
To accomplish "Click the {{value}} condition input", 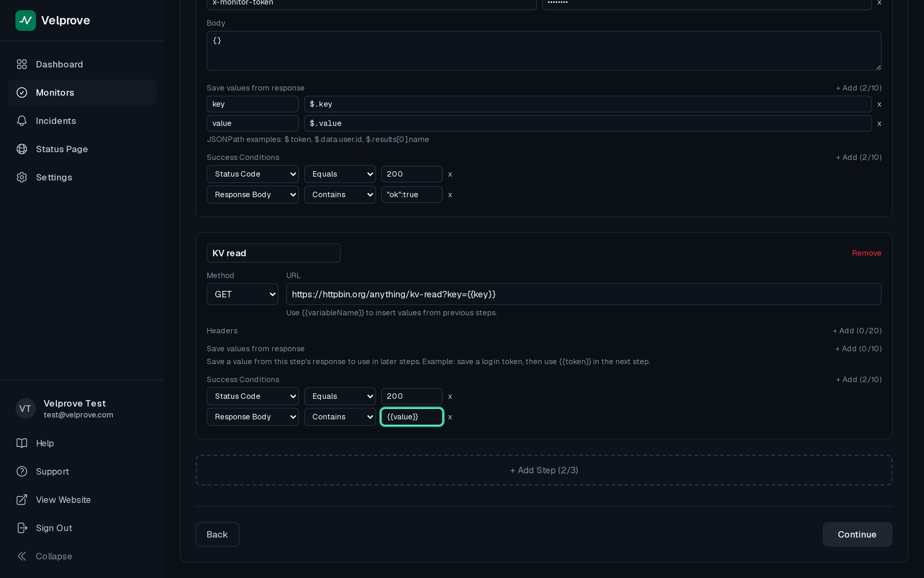I will [412, 417].
